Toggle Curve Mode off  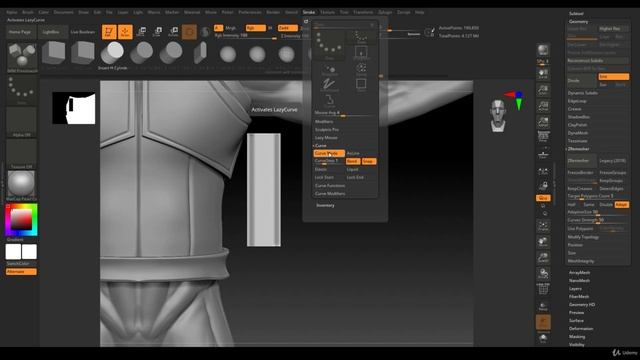click(x=329, y=153)
